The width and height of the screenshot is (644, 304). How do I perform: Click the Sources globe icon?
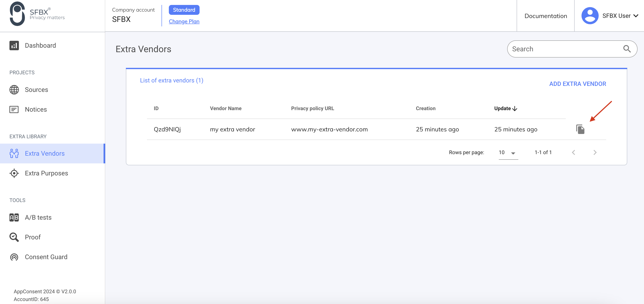click(x=14, y=90)
